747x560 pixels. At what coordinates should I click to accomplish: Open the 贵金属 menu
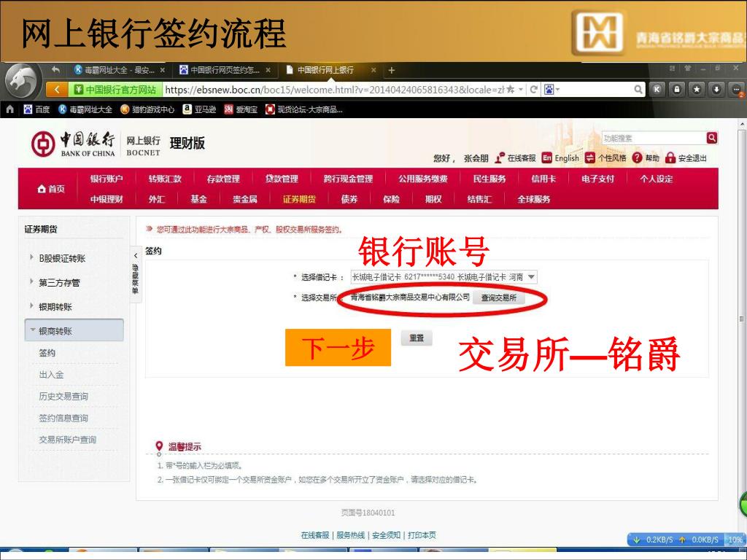[245, 199]
